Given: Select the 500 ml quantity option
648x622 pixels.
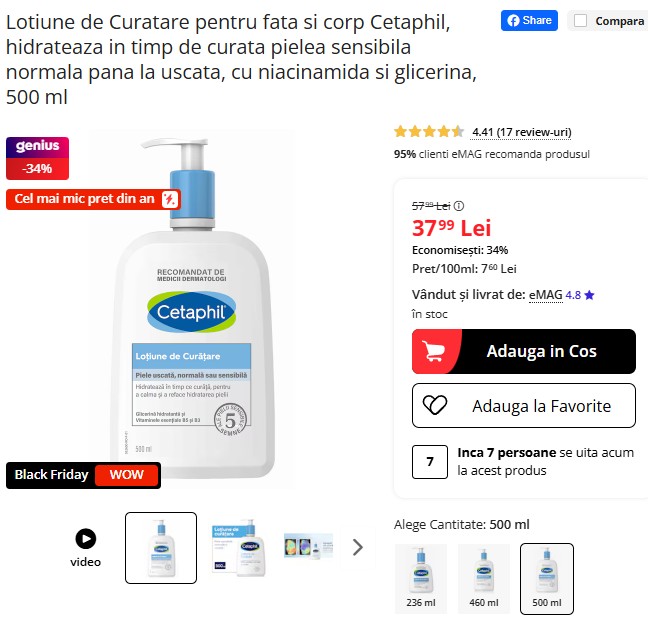Looking at the screenshot, I should (547, 579).
